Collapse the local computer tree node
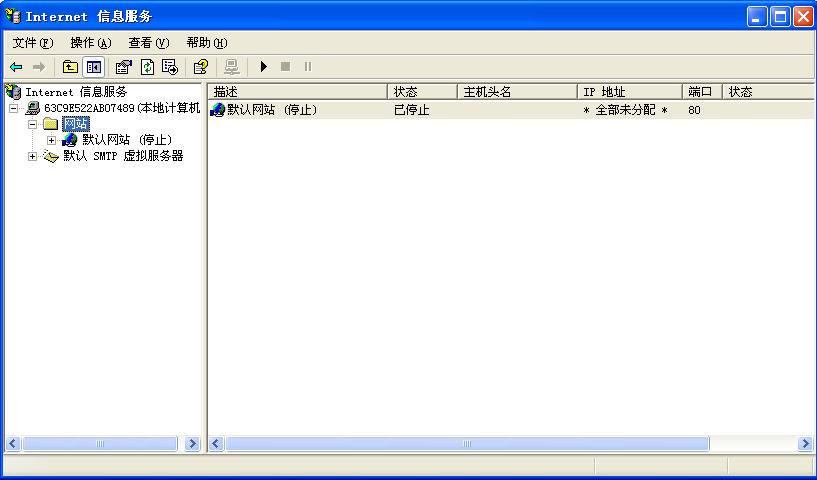Screen dimensions: 817x480 [x=14, y=108]
